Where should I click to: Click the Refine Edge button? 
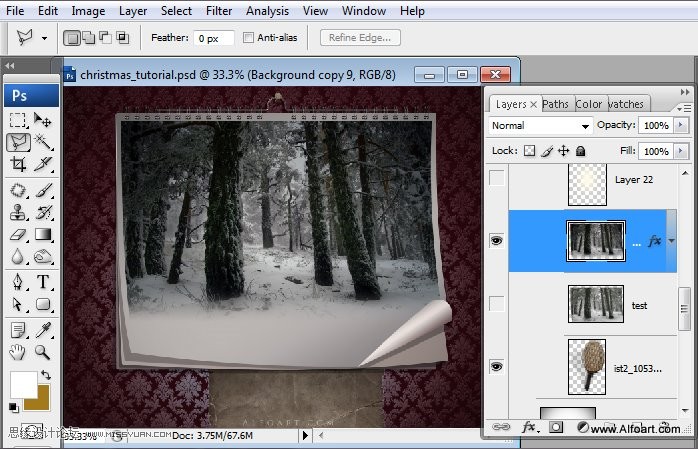360,38
